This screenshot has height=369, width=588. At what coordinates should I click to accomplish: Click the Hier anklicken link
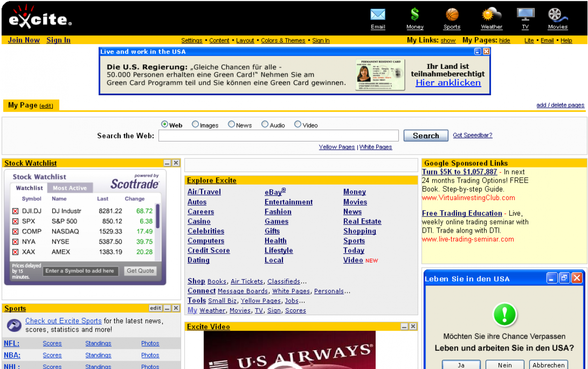[448, 83]
